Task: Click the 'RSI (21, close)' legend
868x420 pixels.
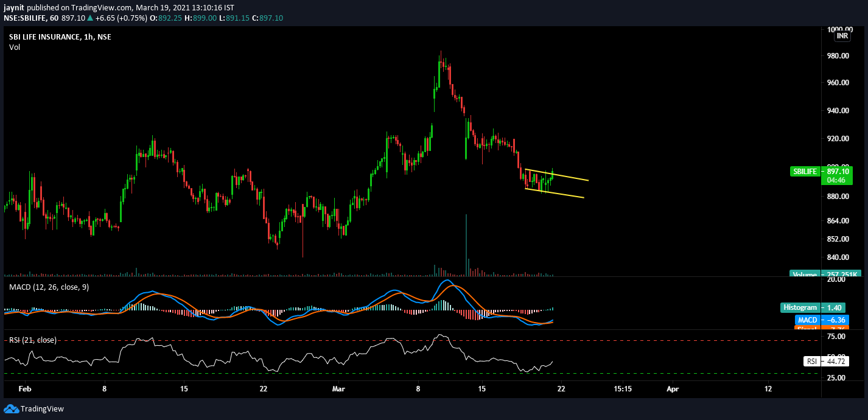Action: [x=32, y=340]
